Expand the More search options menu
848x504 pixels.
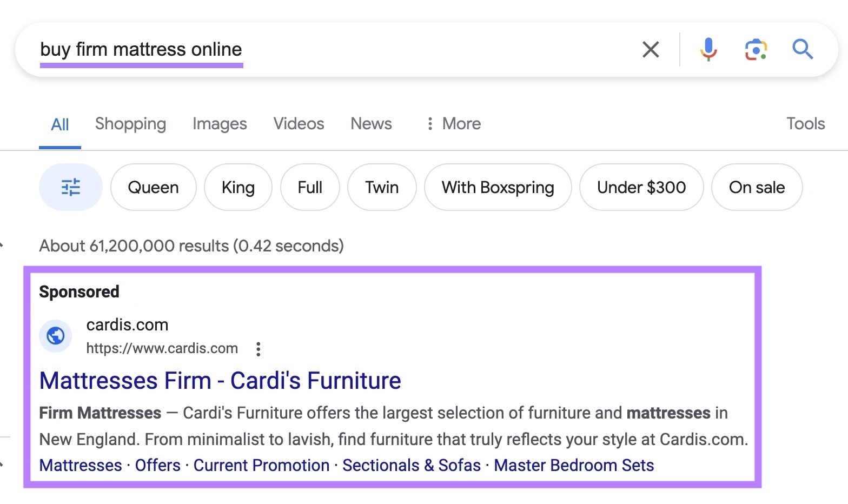[x=453, y=124]
